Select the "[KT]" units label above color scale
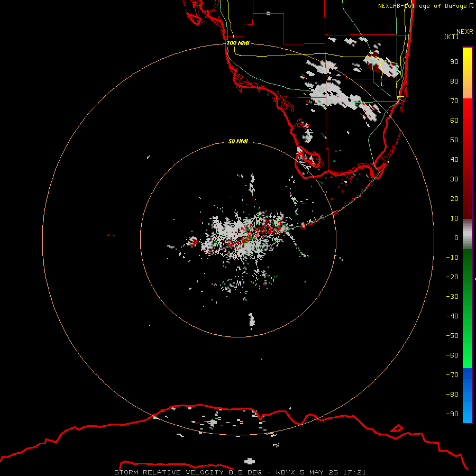 tap(452, 36)
